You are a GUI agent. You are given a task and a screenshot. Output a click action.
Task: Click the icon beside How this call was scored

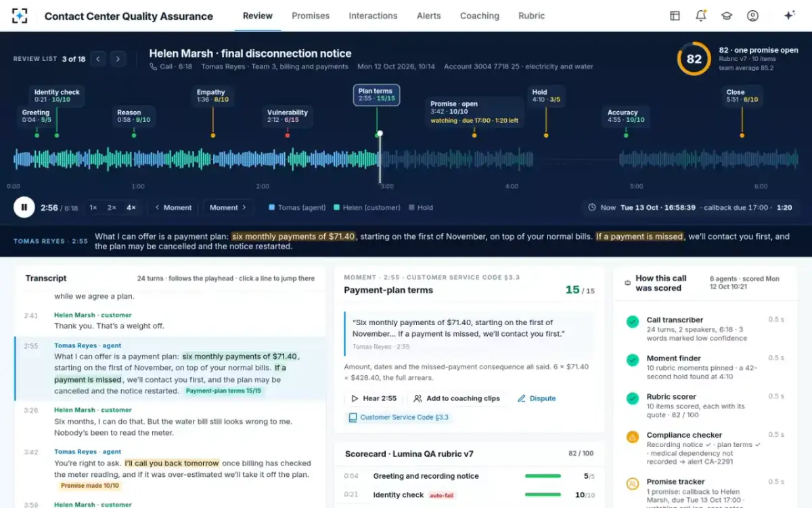pyautogui.click(x=627, y=282)
